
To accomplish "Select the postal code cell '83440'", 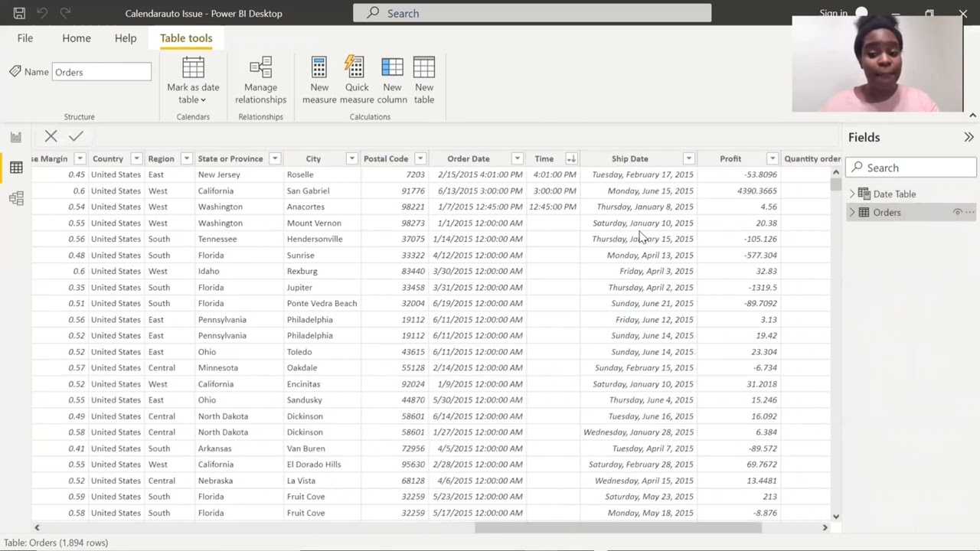I will (x=413, y=271).
